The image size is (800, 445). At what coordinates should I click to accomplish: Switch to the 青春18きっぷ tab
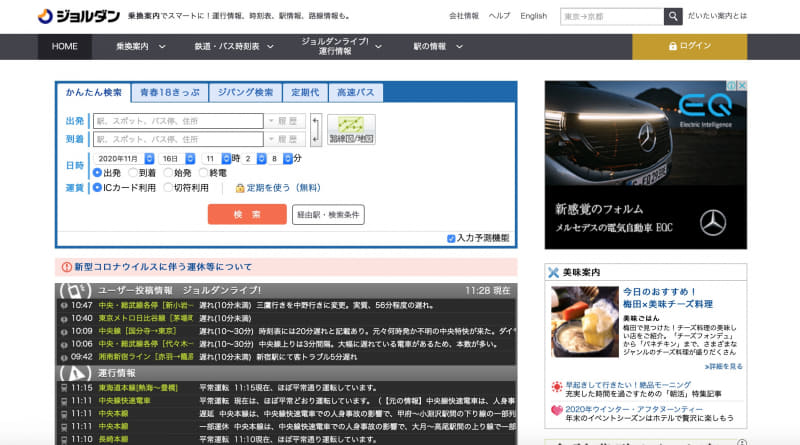[x=170, y=92]
